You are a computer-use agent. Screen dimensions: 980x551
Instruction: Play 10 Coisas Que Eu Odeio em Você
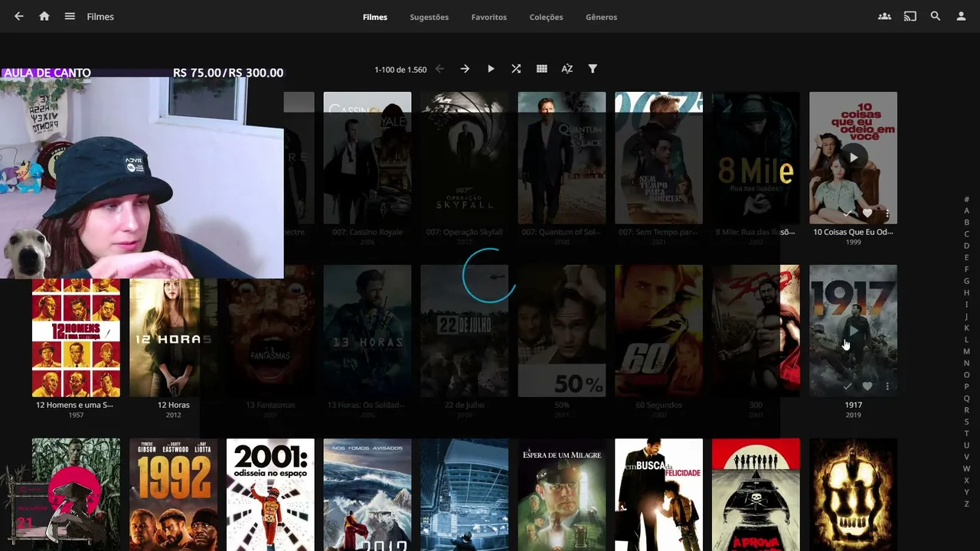pyautogui.click(x=853, y=158)
